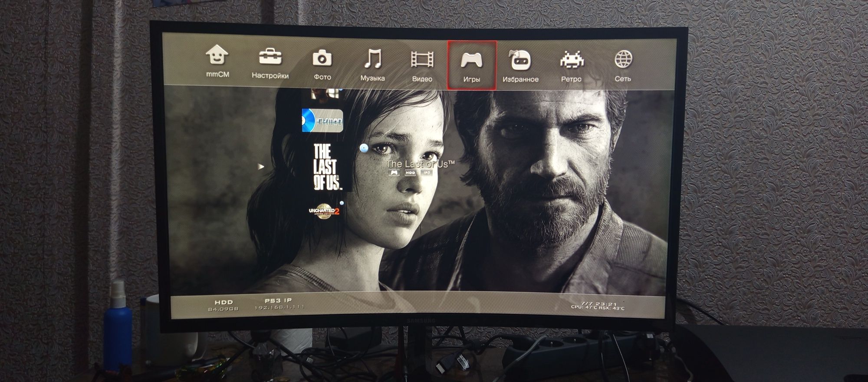Click The Last of Us™ title text
This screenshot has width=868, height=382.
[420, 164]
